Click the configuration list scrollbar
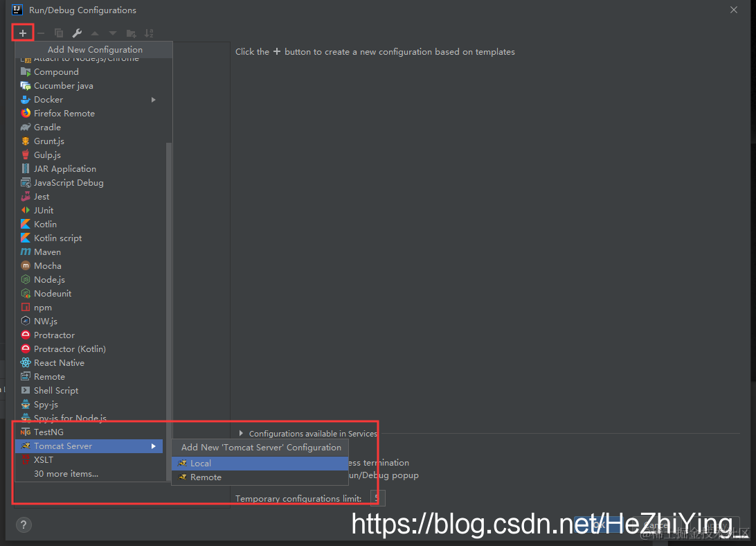 click(x=169, y=311)
